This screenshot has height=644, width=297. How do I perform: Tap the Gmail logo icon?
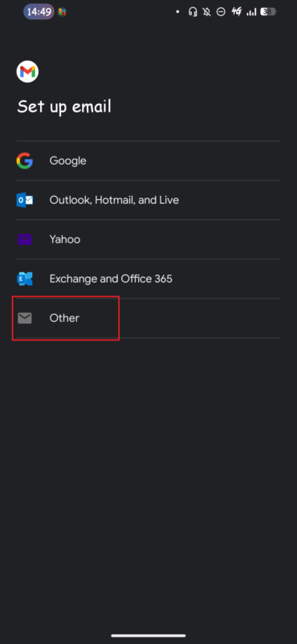tap(27, 72)
